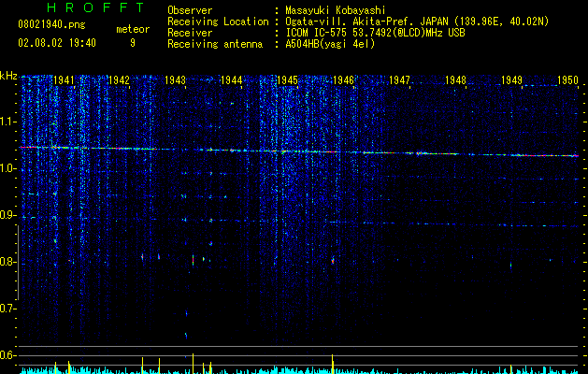Click the Receiving Location label
This screenshot has width=588, height=374.
[x=218, y=22]
